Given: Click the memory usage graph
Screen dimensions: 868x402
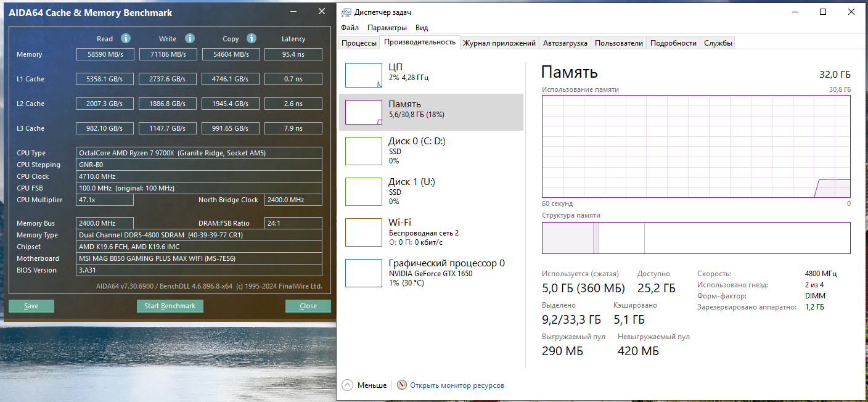Looking at the screenshot, I should tap(696, 146).
